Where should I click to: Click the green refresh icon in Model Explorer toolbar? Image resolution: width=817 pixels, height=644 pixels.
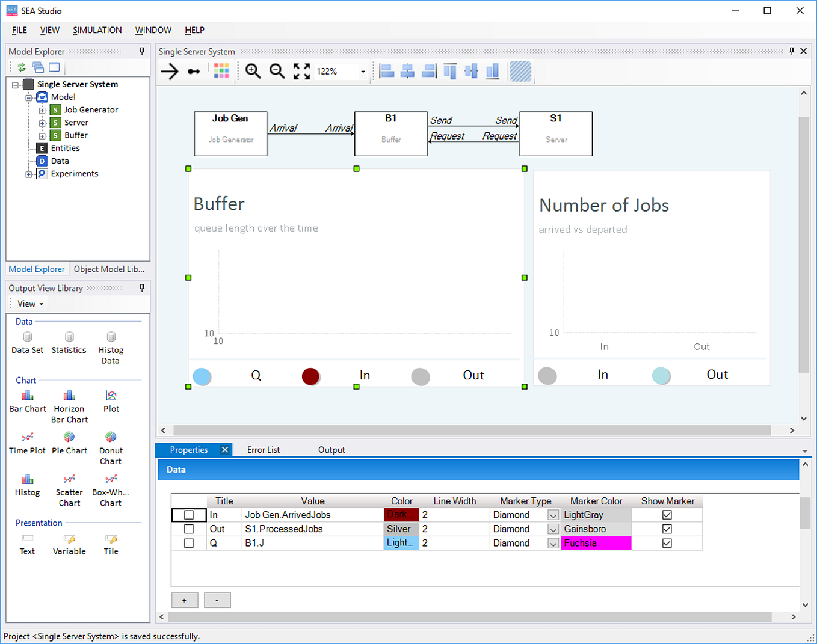22,67
